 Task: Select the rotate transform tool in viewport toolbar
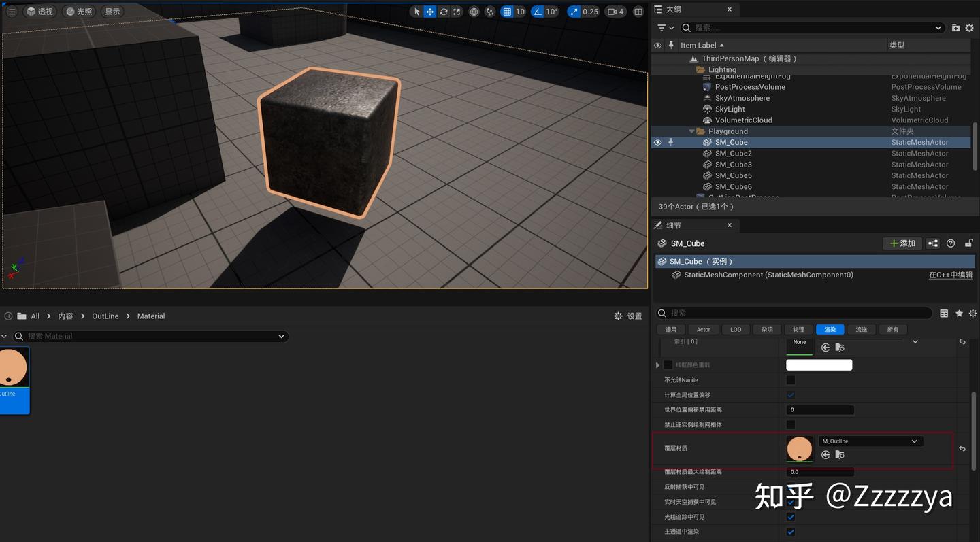point(444,12)
